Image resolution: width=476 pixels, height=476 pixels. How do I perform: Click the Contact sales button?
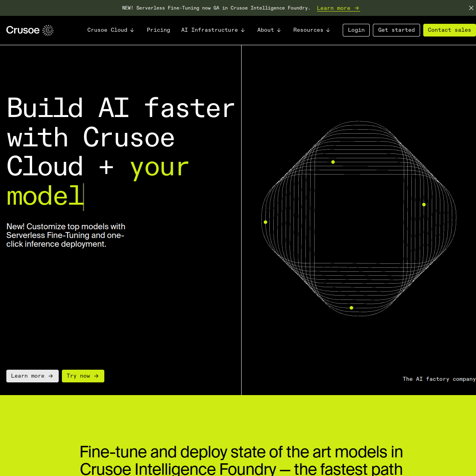coord(449,30)
